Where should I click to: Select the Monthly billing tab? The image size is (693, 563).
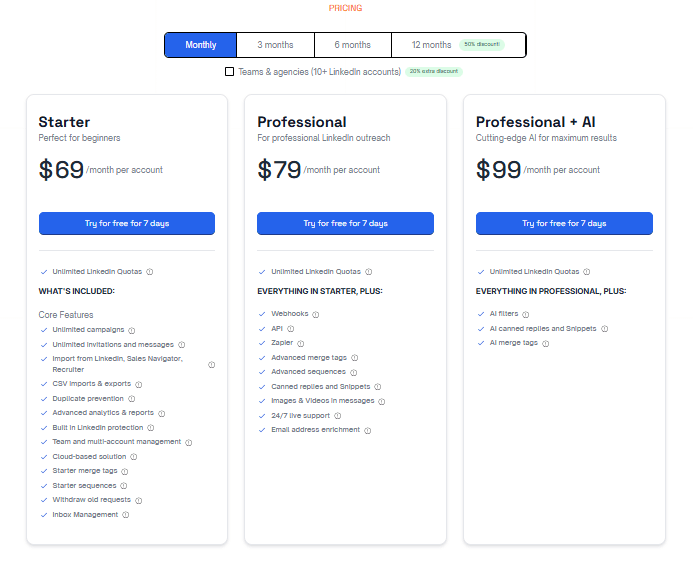(201, 45)
